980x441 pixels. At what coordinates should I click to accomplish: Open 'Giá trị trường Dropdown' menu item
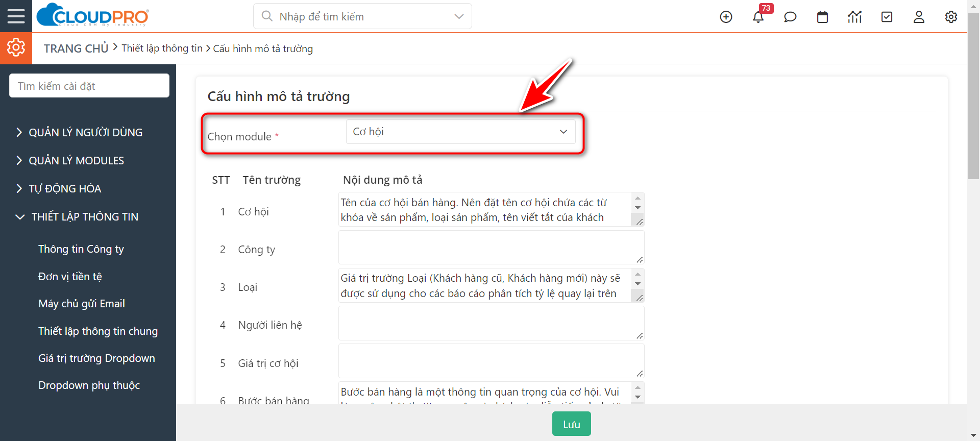pos(96,358)
